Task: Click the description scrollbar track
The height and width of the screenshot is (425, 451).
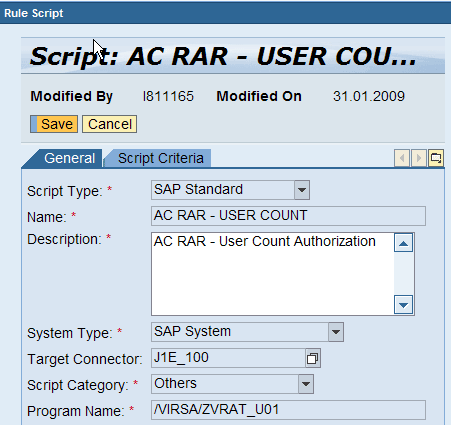Action: (x=403, y=274)
